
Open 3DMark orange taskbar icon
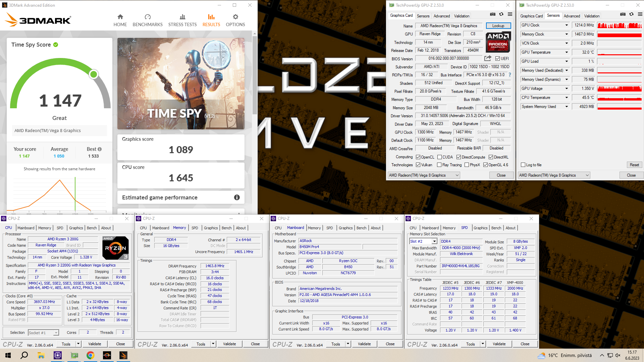tap(123, 355)
